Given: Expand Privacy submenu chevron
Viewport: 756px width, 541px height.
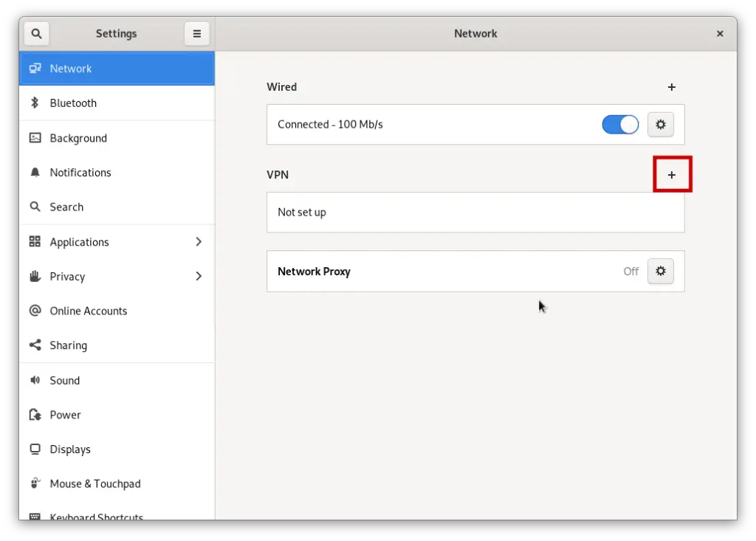Looking at the screenshot, I should pos(199,276).
